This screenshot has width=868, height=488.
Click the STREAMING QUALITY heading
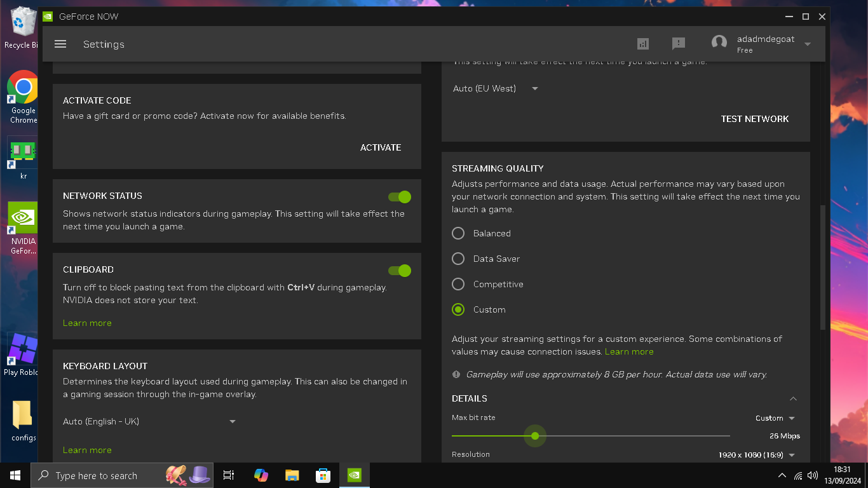point(498,168)
